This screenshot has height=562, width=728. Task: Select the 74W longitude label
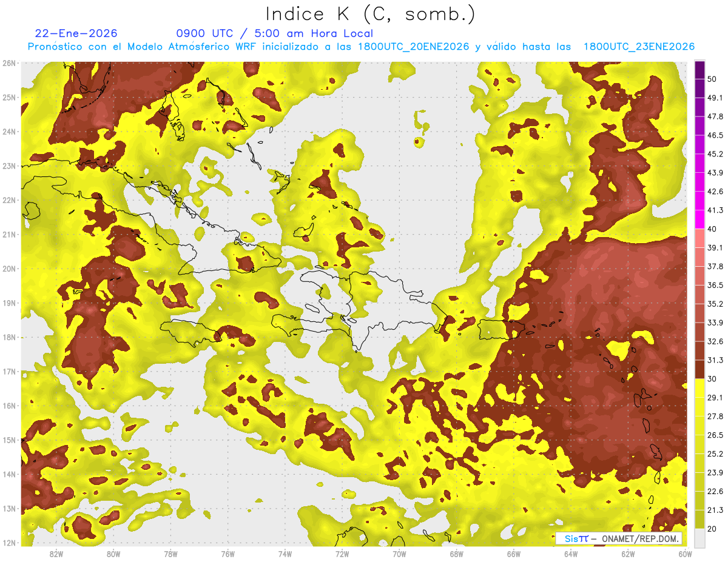pos(285,554)
